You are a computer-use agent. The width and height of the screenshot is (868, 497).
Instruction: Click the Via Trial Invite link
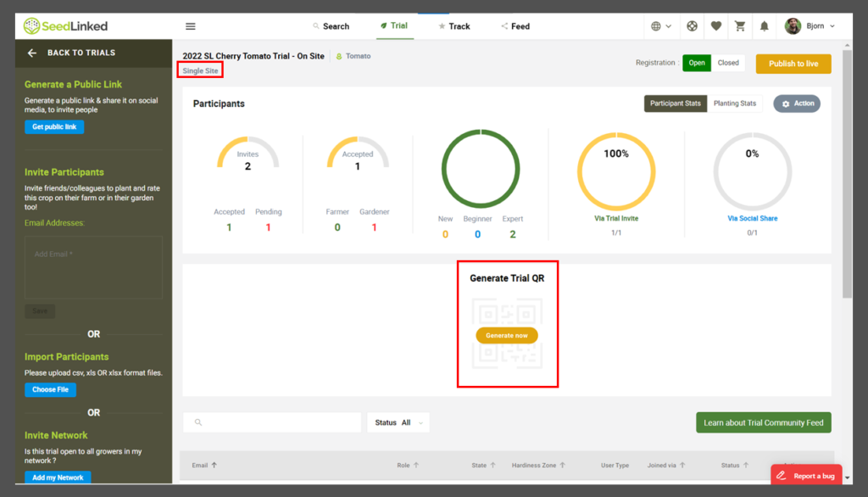[x=616, y=218]
